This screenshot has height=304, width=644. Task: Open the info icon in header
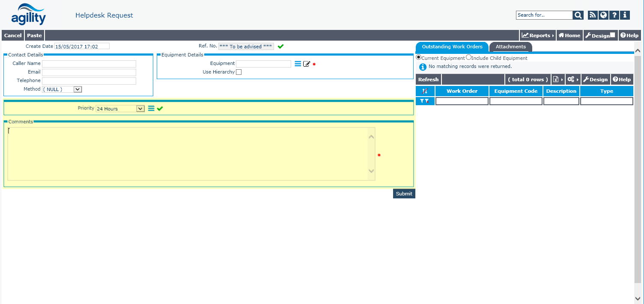(625, 15)
